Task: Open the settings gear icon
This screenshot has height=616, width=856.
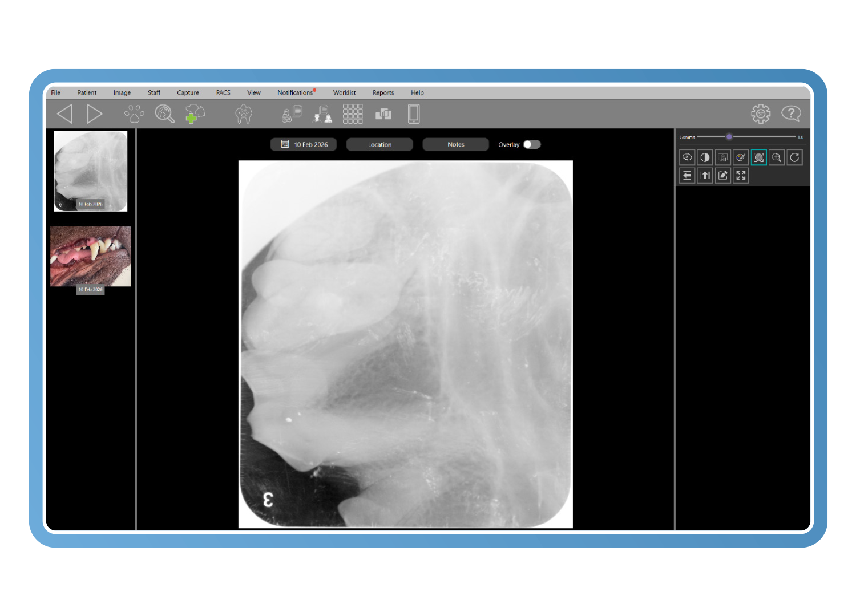Action: tap(760, 114)
